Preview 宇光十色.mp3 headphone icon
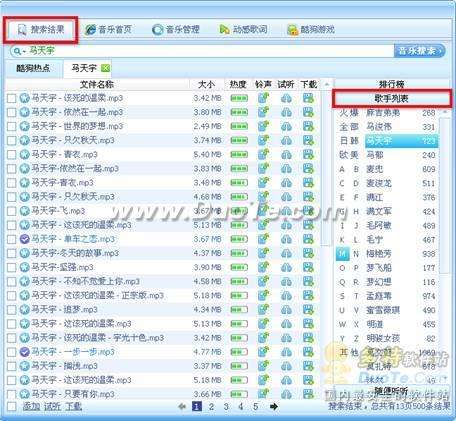The height and width of the screenshot is (421, 456). 286,338
